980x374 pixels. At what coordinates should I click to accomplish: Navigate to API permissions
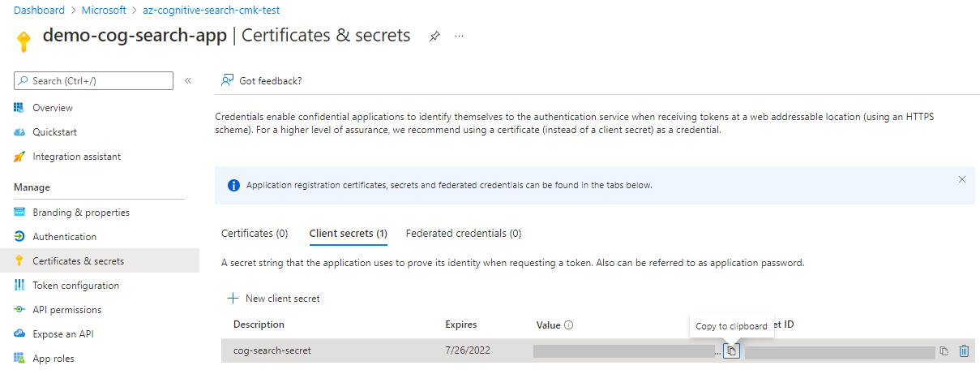(66, 310)
